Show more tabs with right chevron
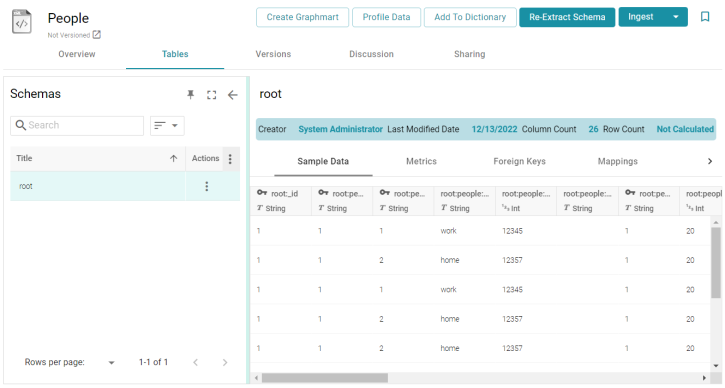This screenshot has width=725, height=388. point(710,161)
